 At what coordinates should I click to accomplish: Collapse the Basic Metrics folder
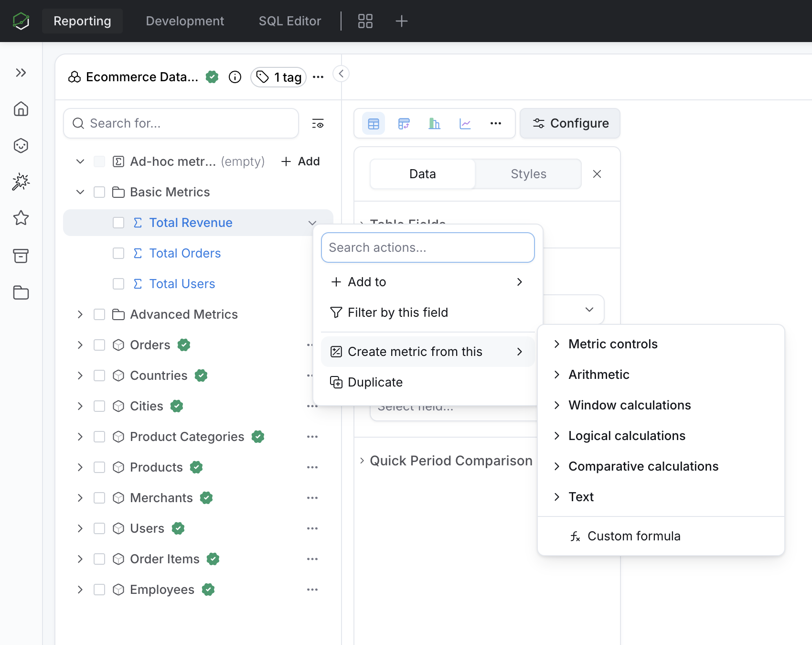[x=80, y=192]
